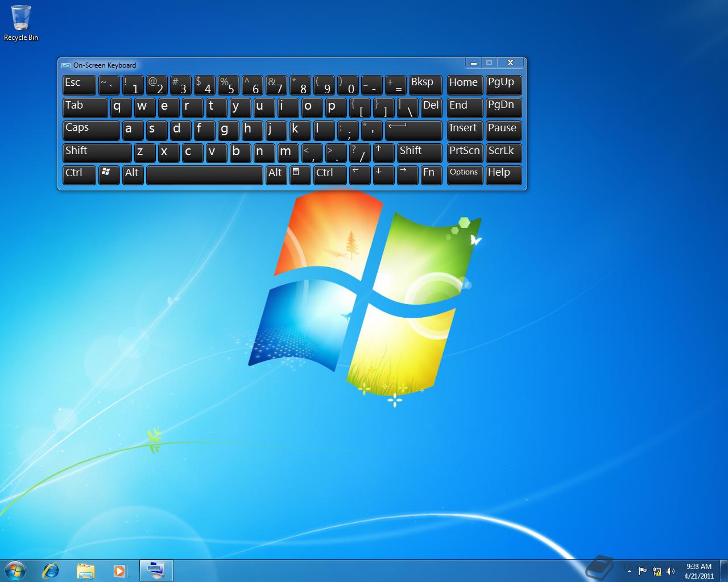Image resolution: width=728 pixels, height=582 pixels.
Task: Click the Esc key
Action: point(79,85)
